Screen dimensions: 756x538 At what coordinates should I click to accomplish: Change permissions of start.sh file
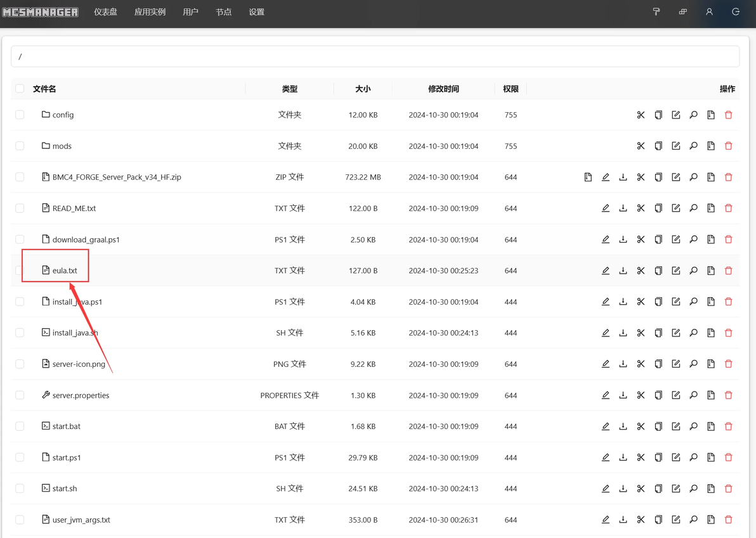point(693,489)
